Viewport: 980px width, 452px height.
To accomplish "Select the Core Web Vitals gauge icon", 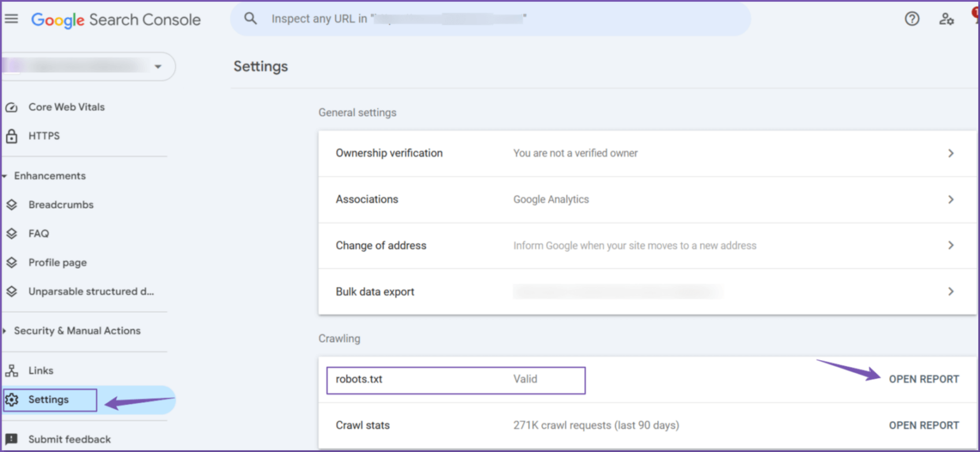I will click(13, 107).
